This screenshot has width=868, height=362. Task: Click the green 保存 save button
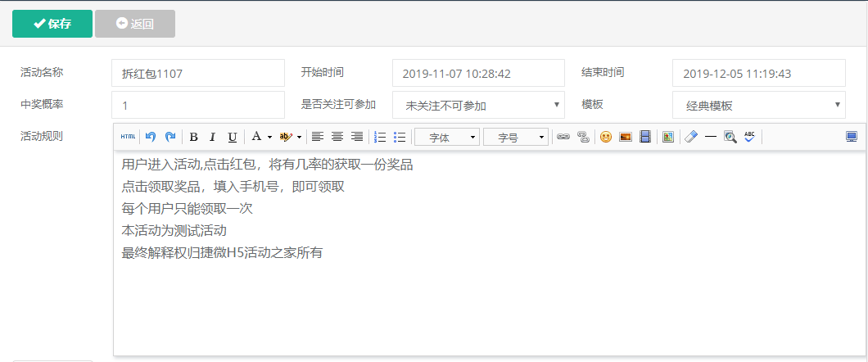coord(52,24)
